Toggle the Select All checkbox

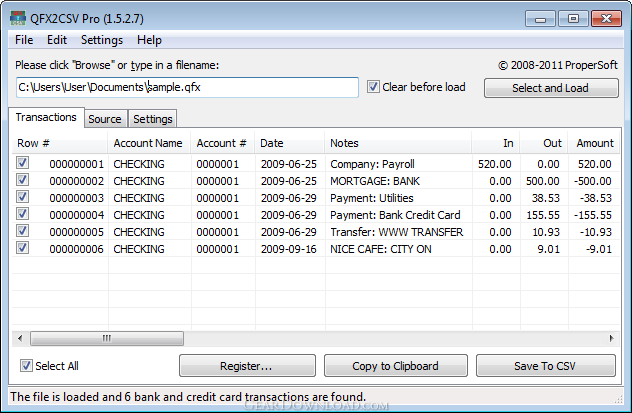point(26,366)
